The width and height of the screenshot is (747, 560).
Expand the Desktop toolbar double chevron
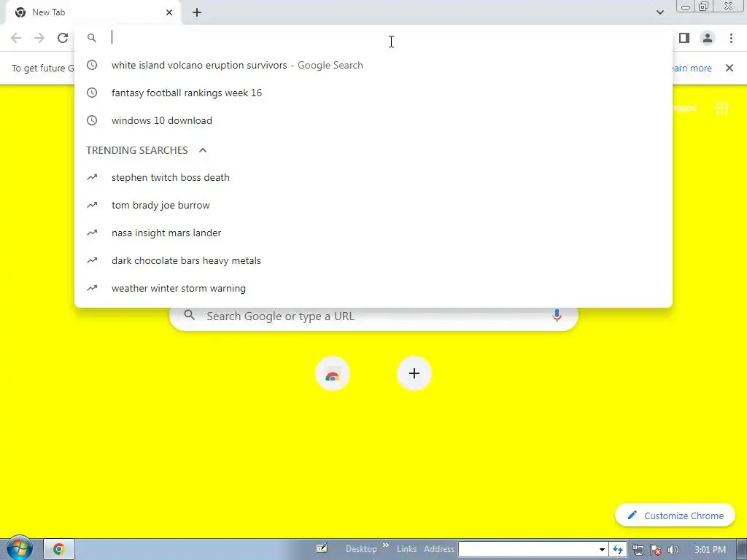click(386, 545)
